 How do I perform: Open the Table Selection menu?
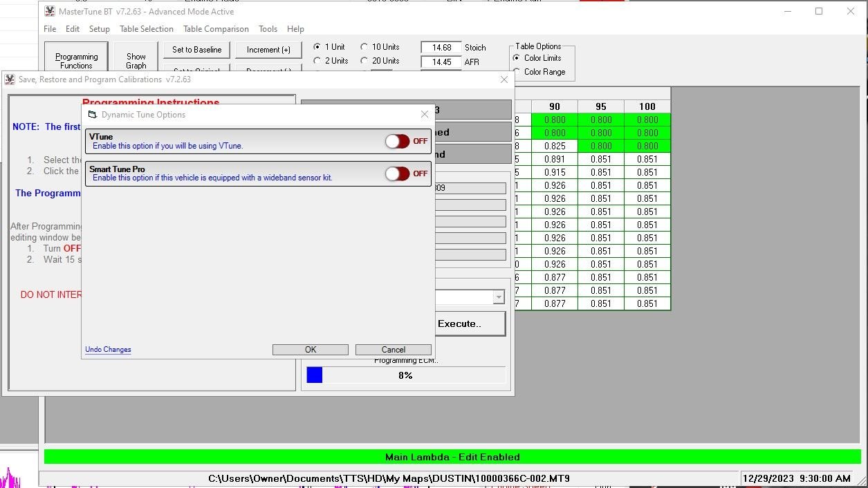[146, 29]
